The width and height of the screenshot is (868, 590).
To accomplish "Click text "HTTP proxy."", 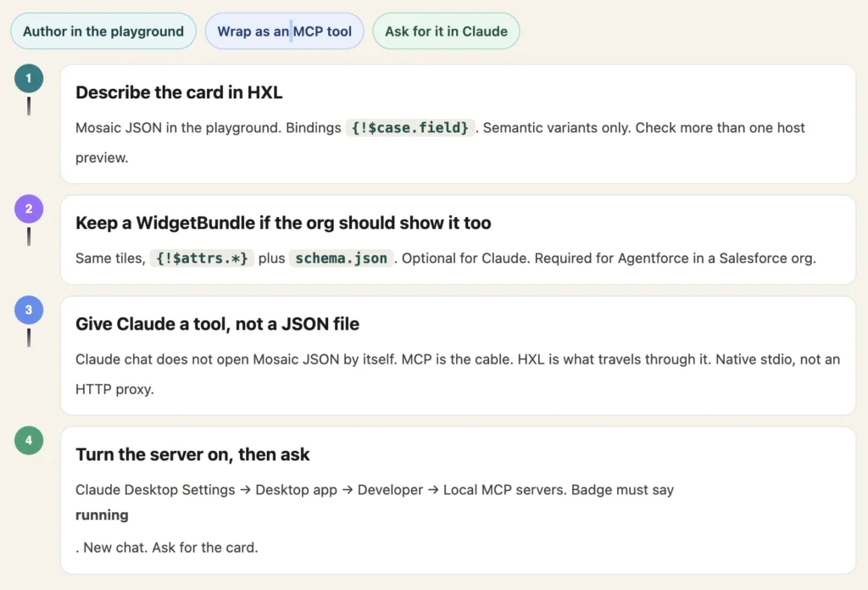I will click(x=114, y=389).
